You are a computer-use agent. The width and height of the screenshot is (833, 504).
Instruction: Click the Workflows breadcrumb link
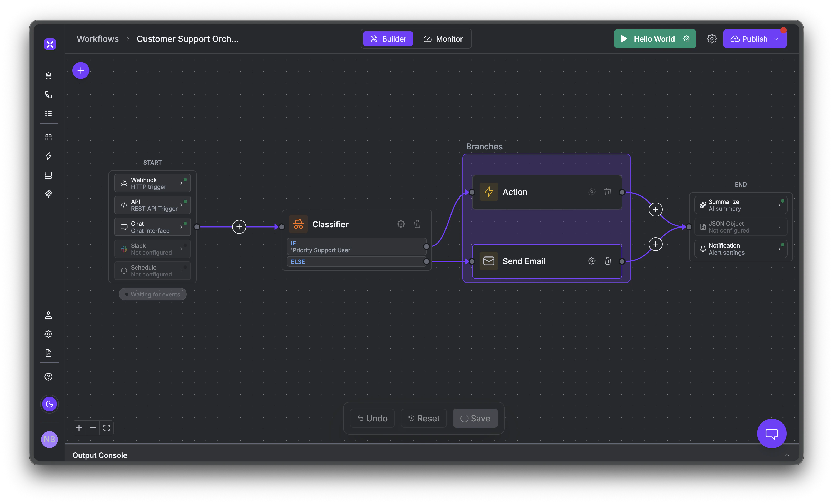click(98, 38)
